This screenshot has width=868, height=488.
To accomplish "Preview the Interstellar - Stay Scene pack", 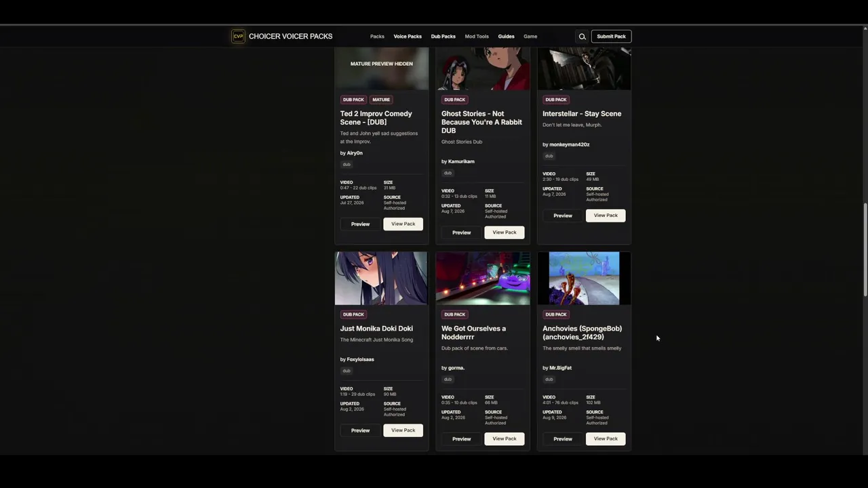I will pos(562,216).
